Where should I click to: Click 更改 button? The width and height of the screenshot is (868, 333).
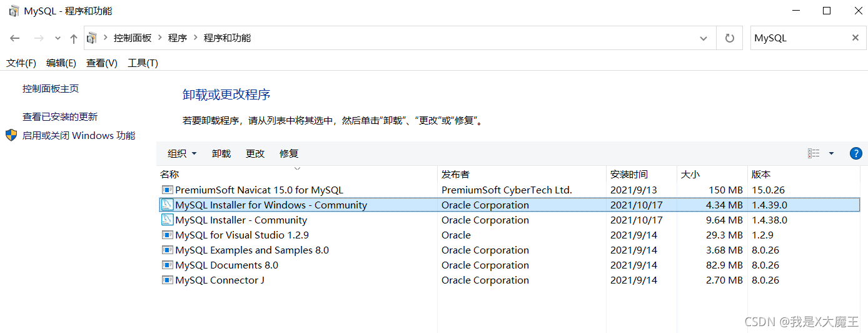click(255, 153)
